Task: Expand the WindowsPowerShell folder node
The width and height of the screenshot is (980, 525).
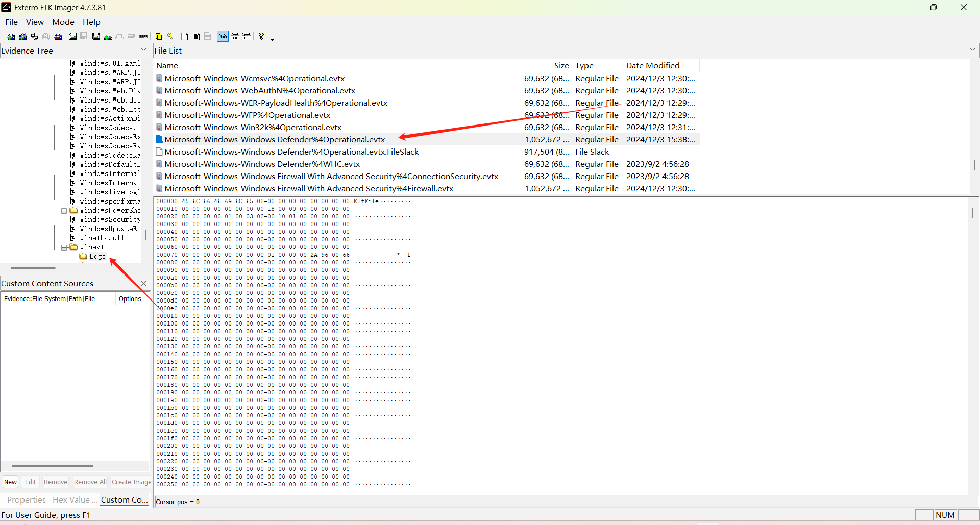Action: 64,211
